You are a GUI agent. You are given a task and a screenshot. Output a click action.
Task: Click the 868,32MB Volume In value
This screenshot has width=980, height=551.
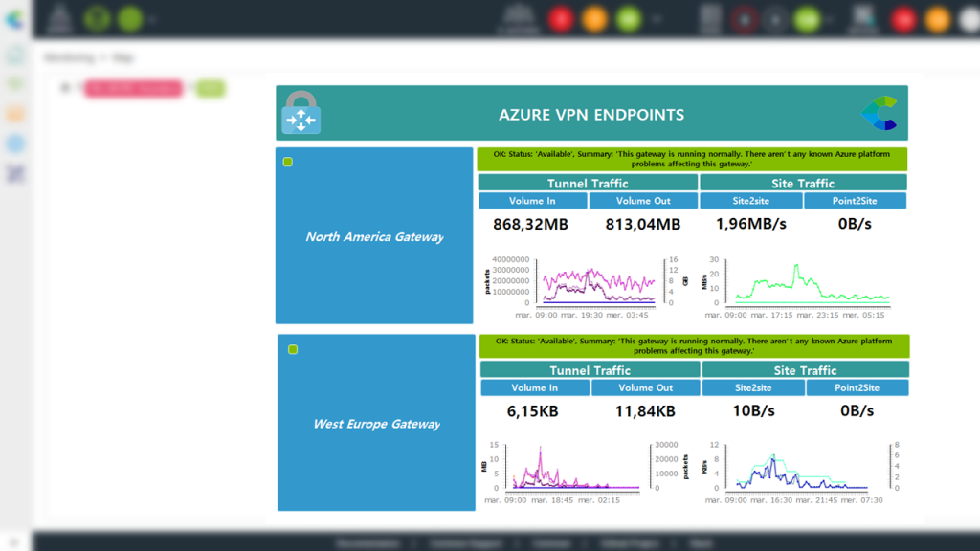pos(530,224)
